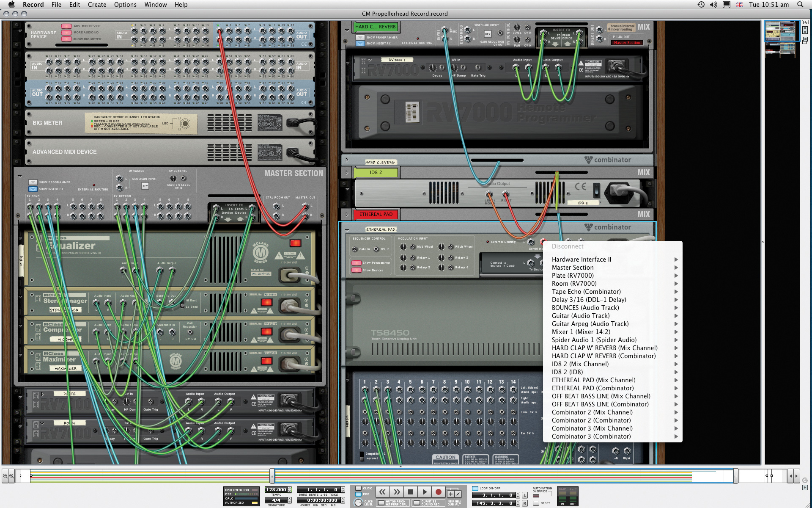Collapse the Master Section device

tap(19, 176)
